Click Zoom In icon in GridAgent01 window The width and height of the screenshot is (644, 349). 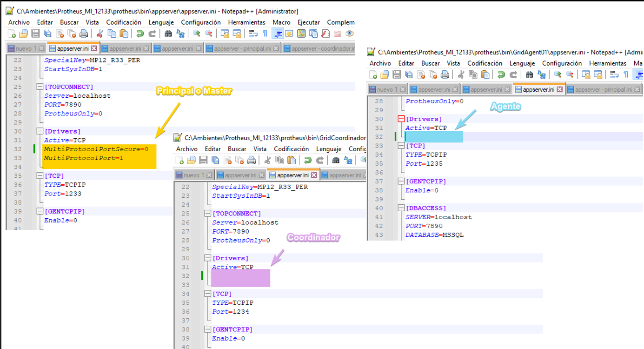[558, 74]
